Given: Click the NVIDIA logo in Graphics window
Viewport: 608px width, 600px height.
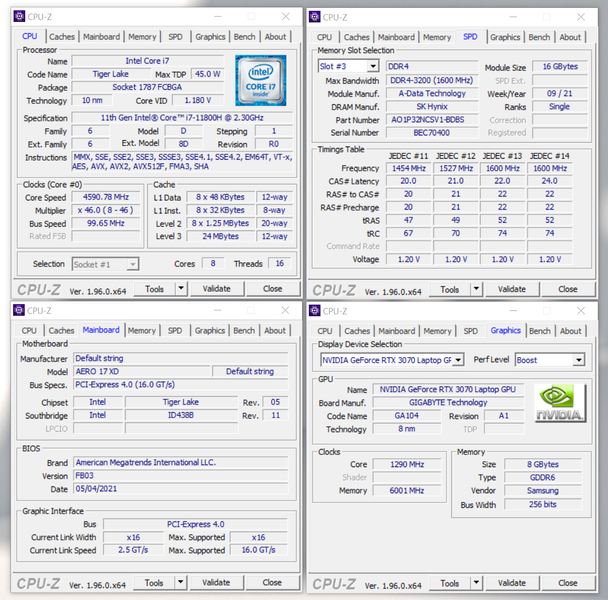Looking at the screenshot, I should pos(560,403).
